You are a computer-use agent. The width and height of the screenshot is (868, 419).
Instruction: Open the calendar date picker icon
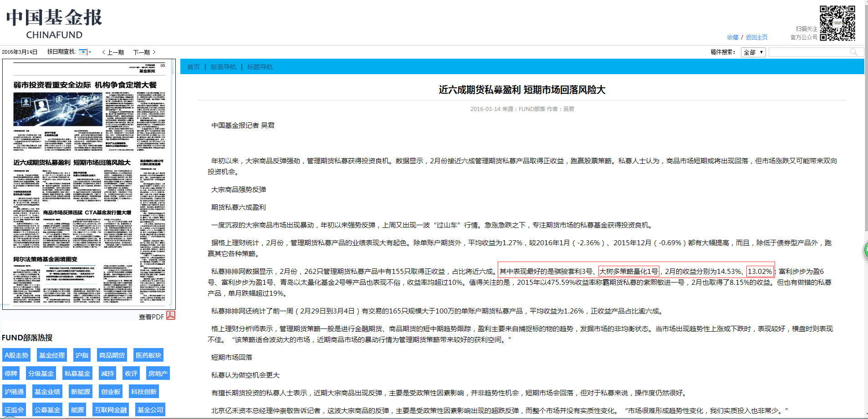point(85,52)
